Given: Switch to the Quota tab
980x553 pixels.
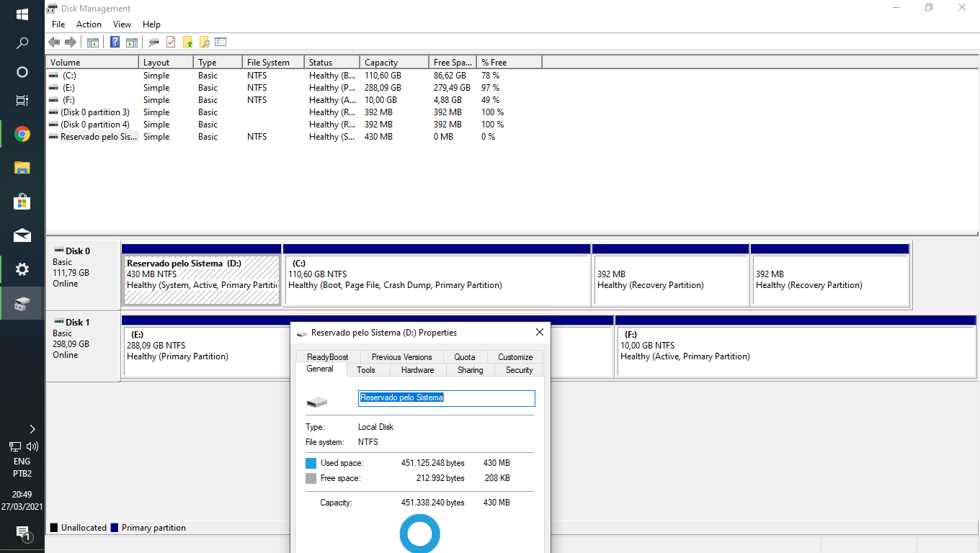Looking at the screenshot, I should [465, 357].
